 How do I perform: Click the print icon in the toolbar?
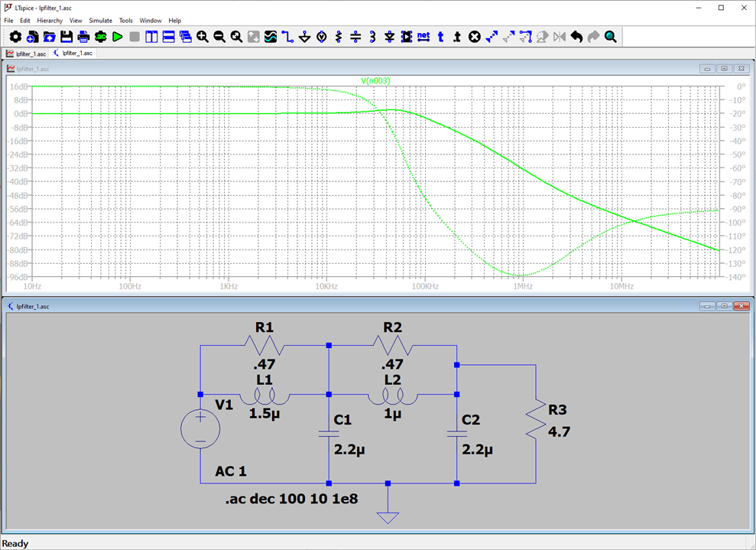tap(83, 37)
